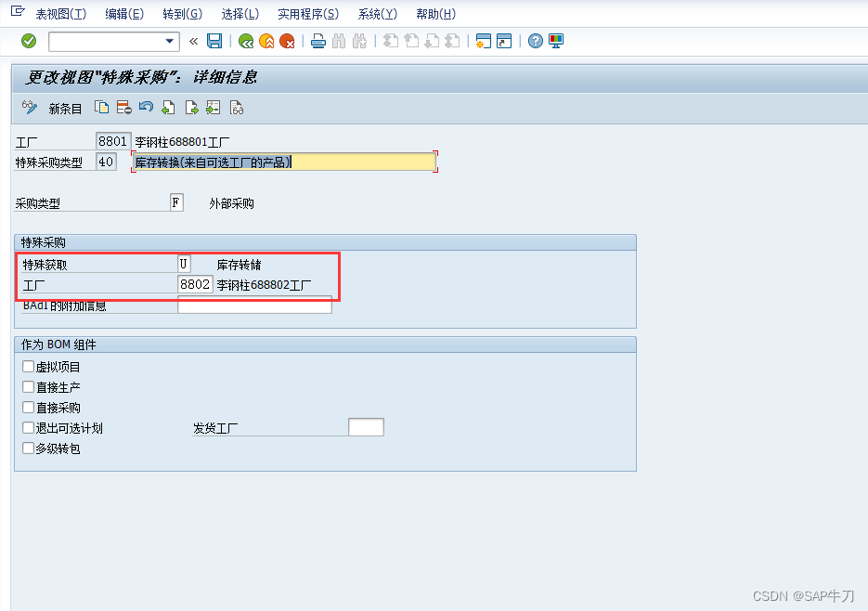Open the 系统(Y) menu
This screenshot has width=868, height=611.
point(378,14)
